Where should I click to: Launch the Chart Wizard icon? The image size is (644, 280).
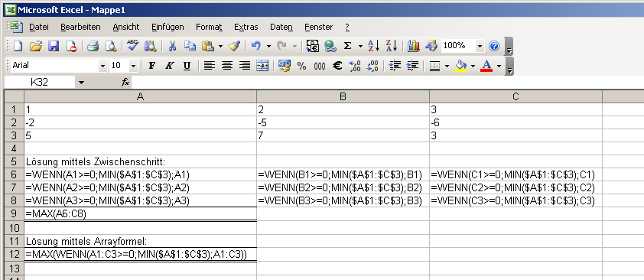(x=413, y=47)
